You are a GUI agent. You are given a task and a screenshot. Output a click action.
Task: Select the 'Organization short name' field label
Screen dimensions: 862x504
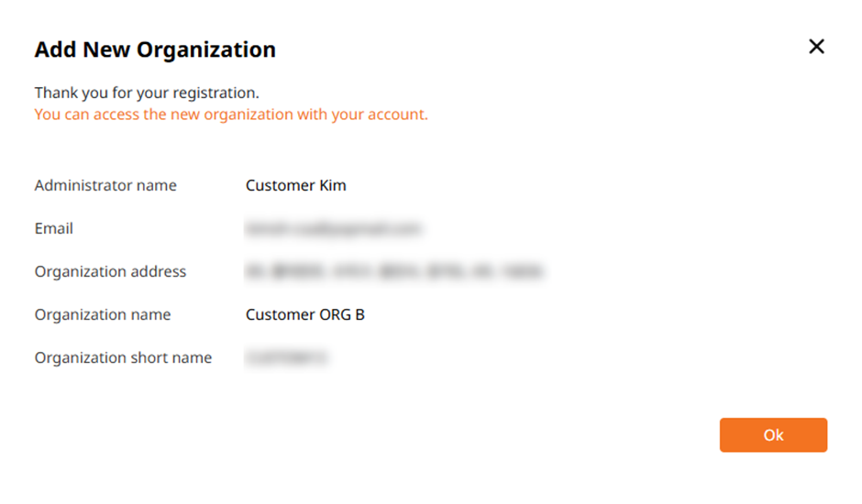click(123, 357)
